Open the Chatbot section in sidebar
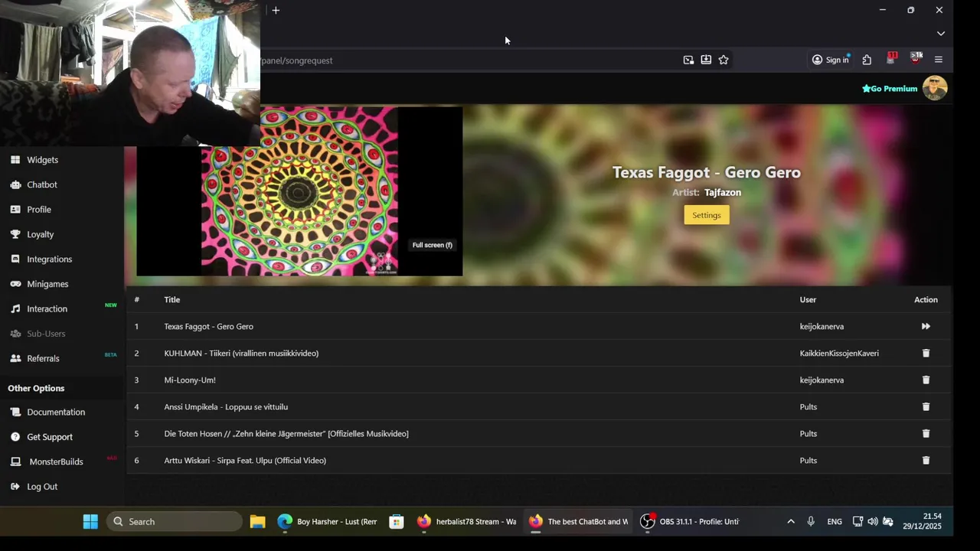Screen dimensions: 980x551 coord(42,184)
